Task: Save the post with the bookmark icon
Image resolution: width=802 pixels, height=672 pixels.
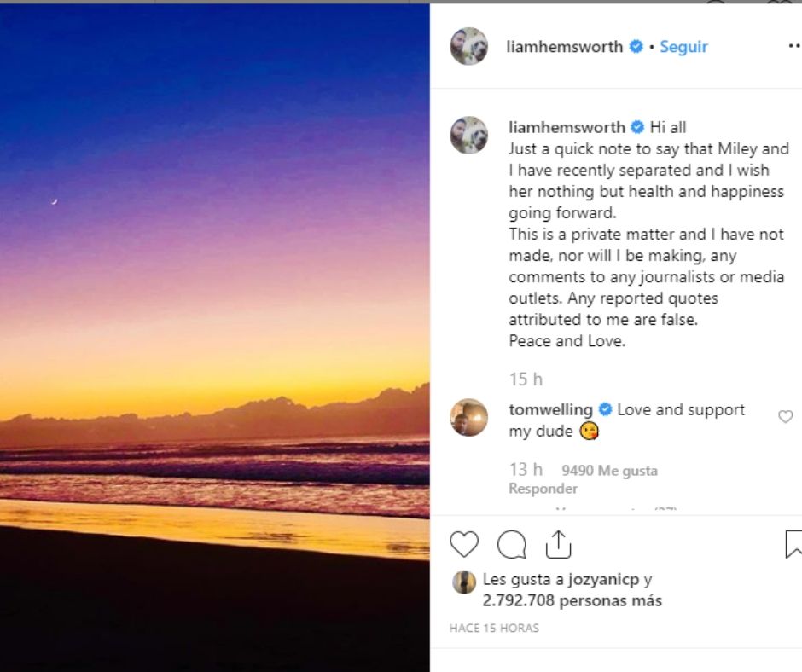Action: click(x=793, y=544)
